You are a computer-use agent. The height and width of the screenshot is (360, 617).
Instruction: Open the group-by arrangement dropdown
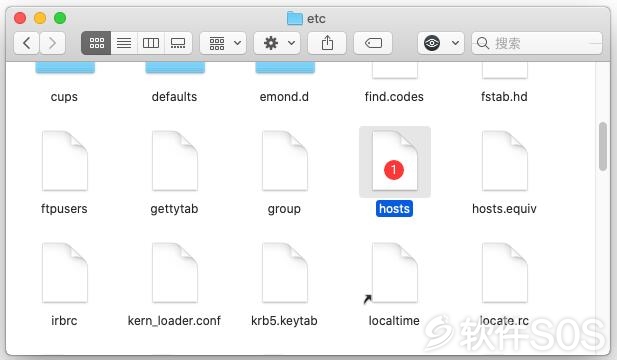click(223, 43)
